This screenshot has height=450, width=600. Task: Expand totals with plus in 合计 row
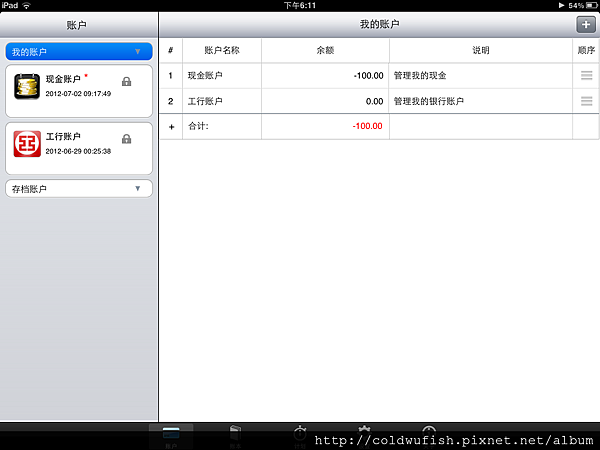click(x=171, y=127)
